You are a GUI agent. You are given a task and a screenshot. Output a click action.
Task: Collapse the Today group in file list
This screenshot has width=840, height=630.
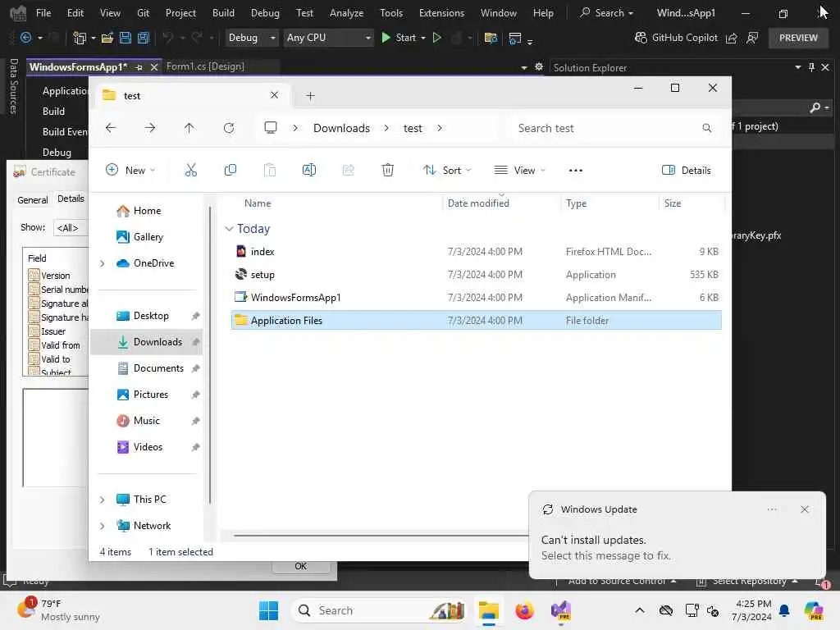point(229,229)
